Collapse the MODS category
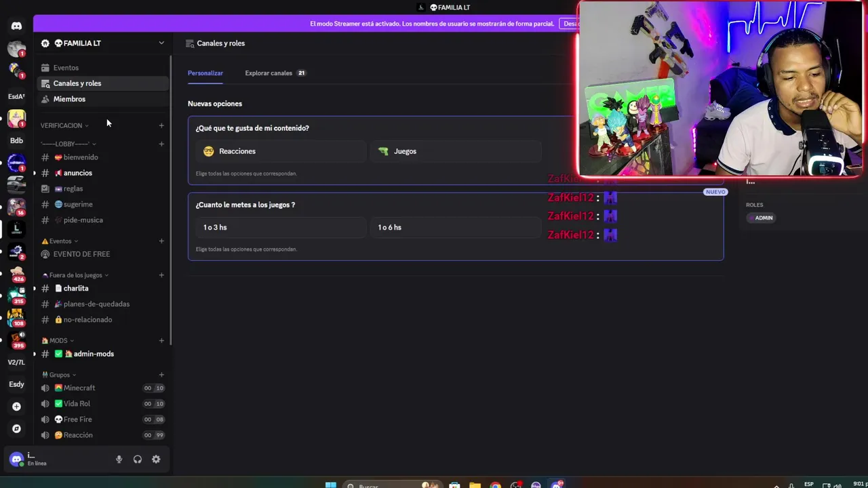 (58, 340)
